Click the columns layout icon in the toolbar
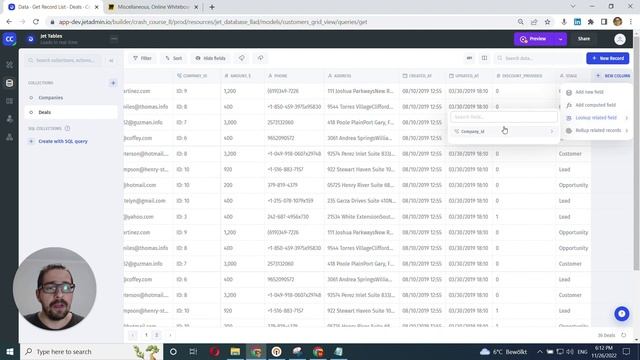The image size is (640, 360). point(484,58)
